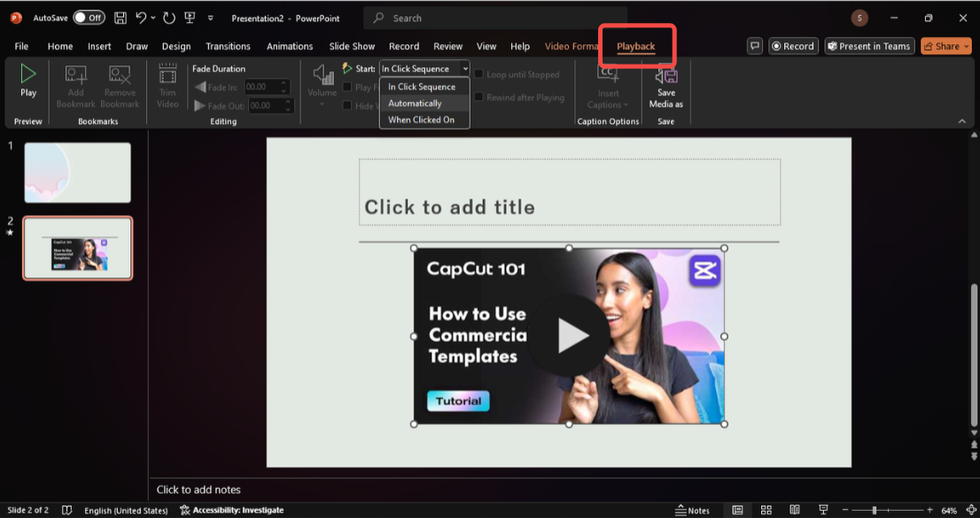Click Save Media as icon
Viewport: 980px width, 518px height.
[665, 75]
